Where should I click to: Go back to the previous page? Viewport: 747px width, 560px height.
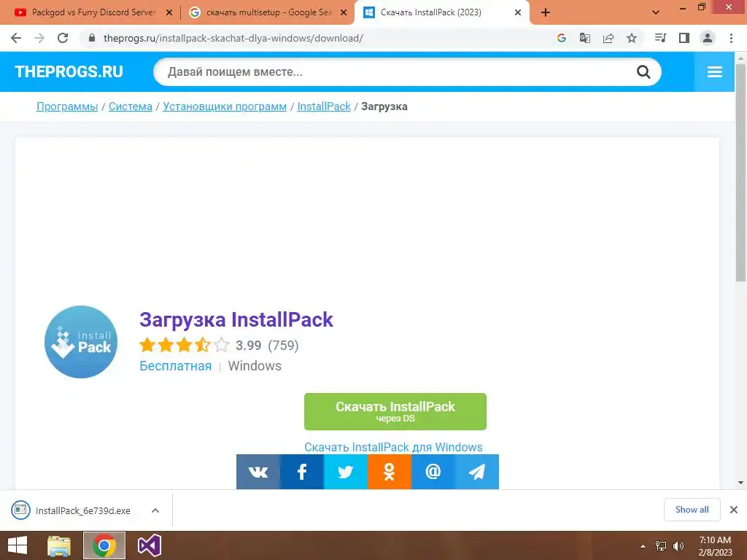[16, 38]
